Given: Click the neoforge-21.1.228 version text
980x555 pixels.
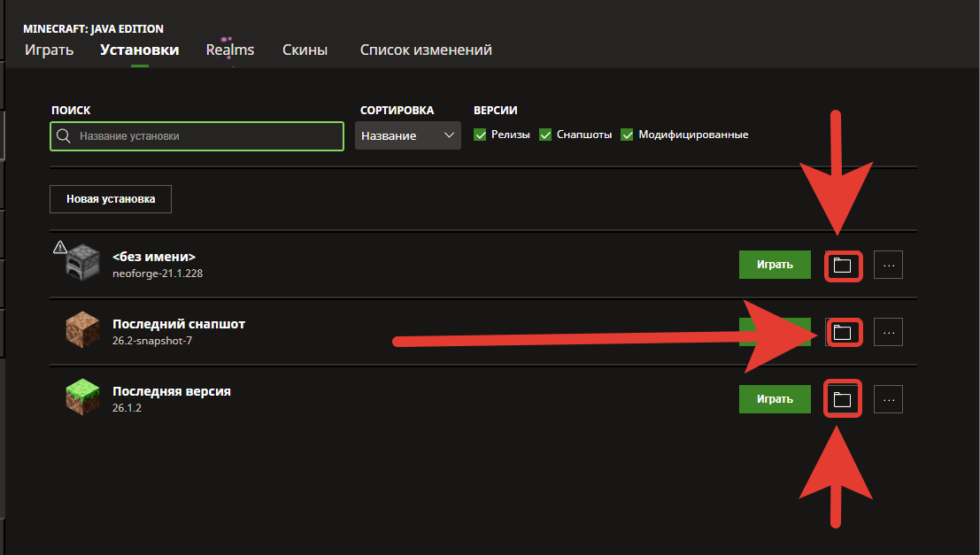Looking at the screenshot, I should [x=158, y=274].
